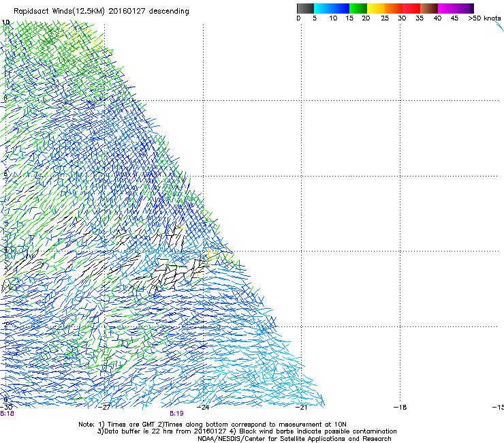Click the legend scale label '30'
504x443 pixels.
(x=402, y=18)
